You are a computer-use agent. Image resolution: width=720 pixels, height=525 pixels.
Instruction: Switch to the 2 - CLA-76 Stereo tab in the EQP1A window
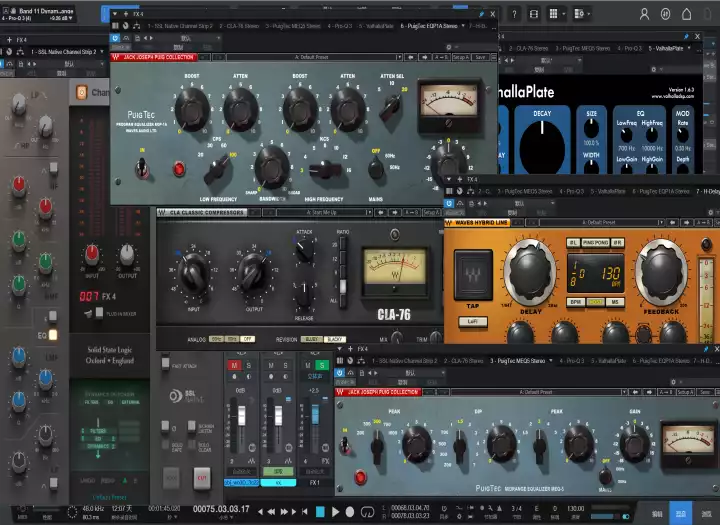point(239,26)
